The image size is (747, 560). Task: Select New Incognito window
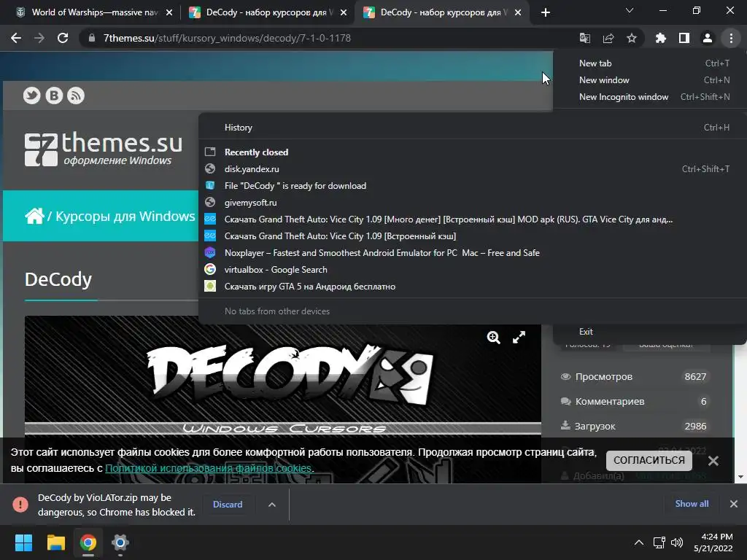(650, 97)
